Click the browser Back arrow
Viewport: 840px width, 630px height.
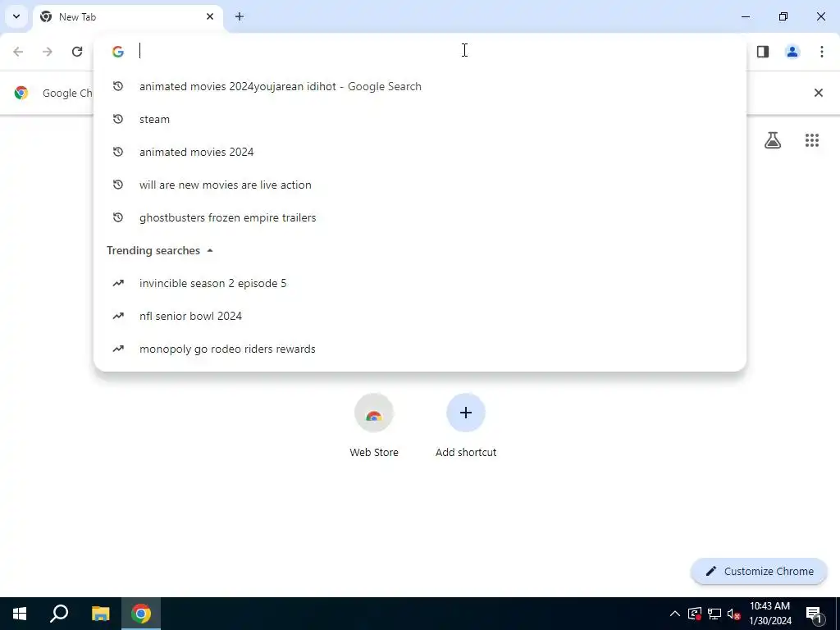[x=18, y=52]
